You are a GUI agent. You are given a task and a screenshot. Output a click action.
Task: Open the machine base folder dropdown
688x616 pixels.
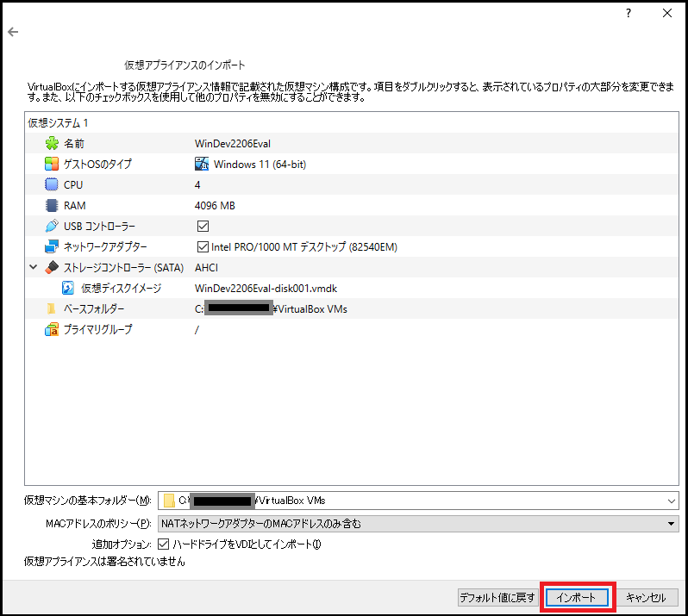(x=672, y=501)
